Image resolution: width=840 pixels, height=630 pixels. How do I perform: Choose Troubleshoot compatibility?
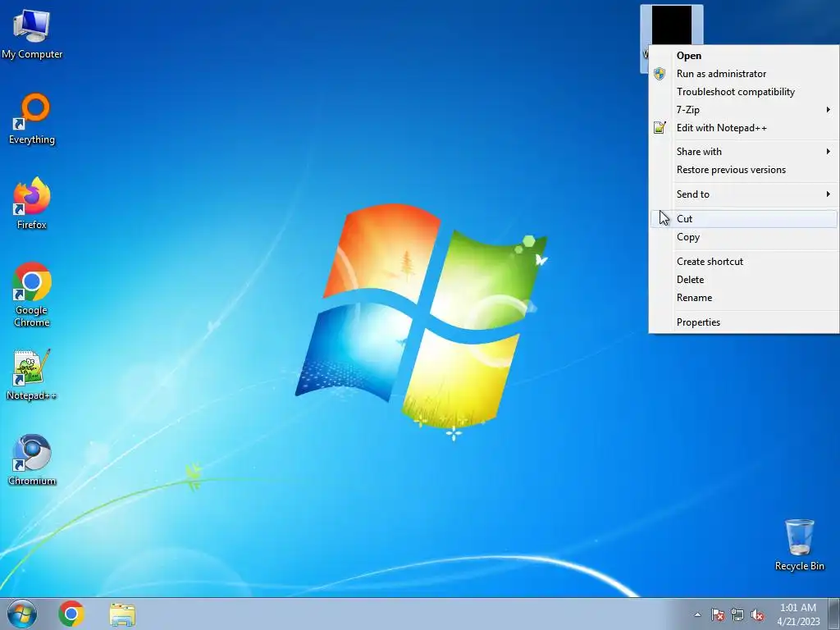pyautogui.click(x=744, y=92)
